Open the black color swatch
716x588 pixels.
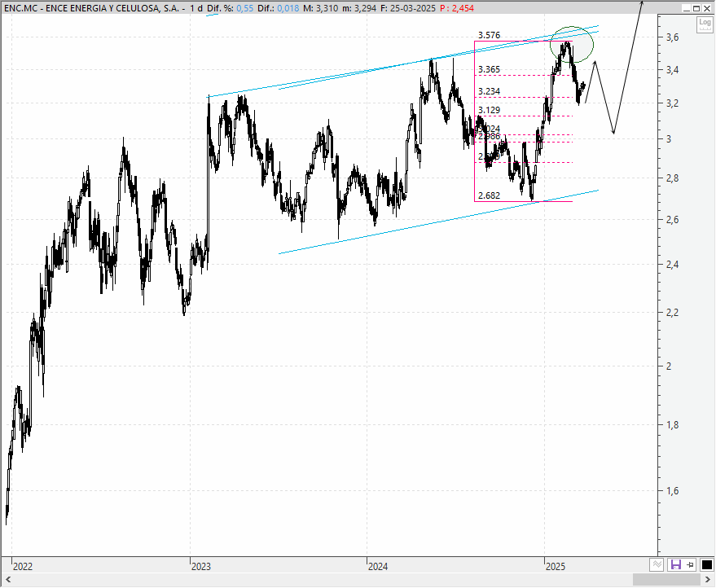click(x=706, y=565)
